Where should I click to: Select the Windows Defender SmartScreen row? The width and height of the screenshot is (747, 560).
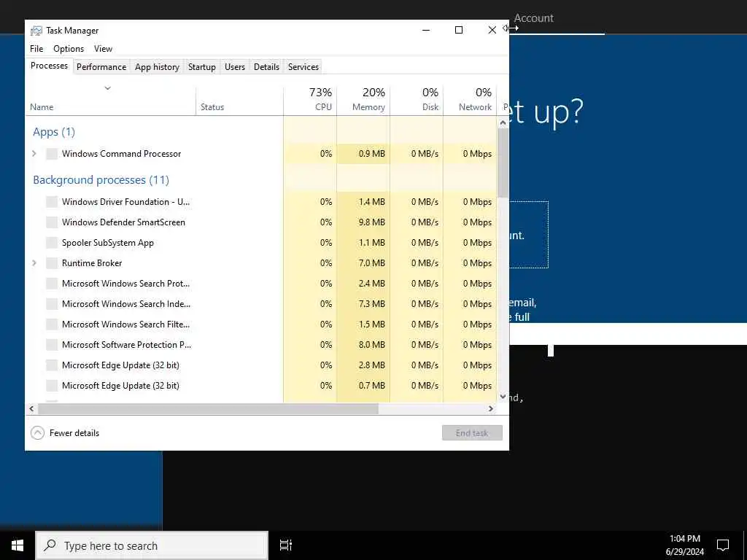tap(261, 222)
